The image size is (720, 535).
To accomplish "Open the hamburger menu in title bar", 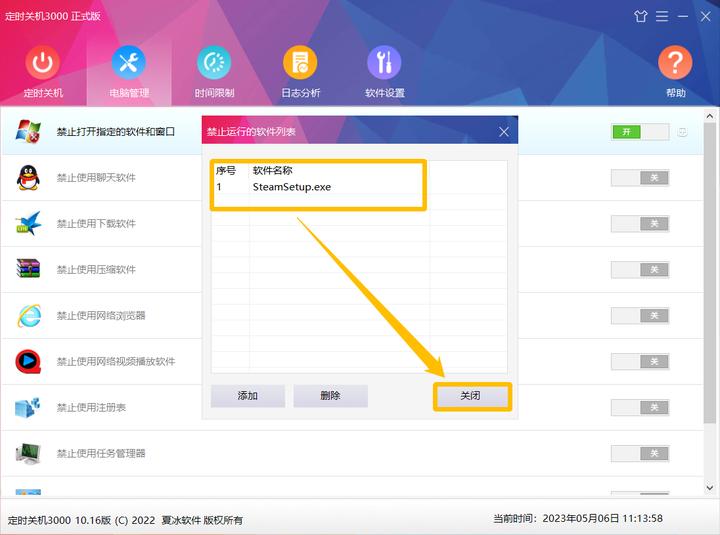I will click(662, 17).
